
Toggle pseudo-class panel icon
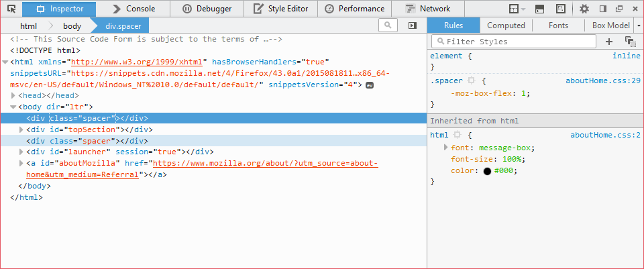click(629, 42)
